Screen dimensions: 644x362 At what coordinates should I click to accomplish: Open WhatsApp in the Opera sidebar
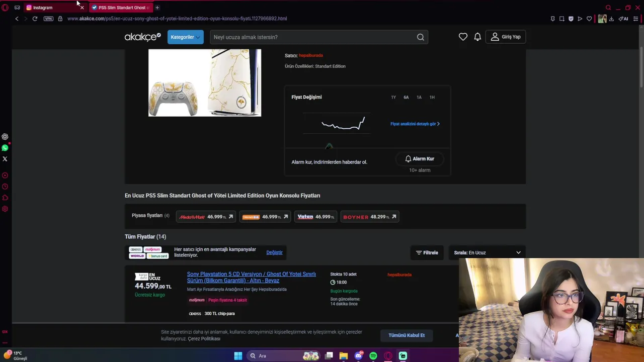5,148
